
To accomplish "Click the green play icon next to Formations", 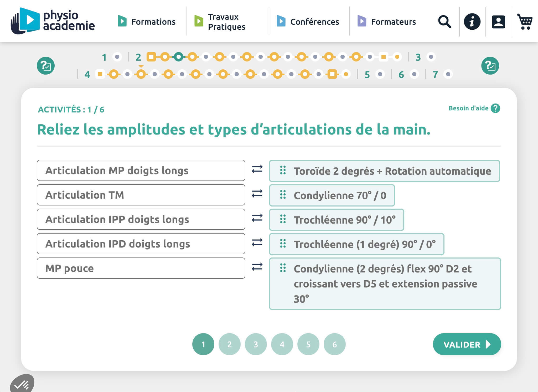I will (x=122, y=21).
